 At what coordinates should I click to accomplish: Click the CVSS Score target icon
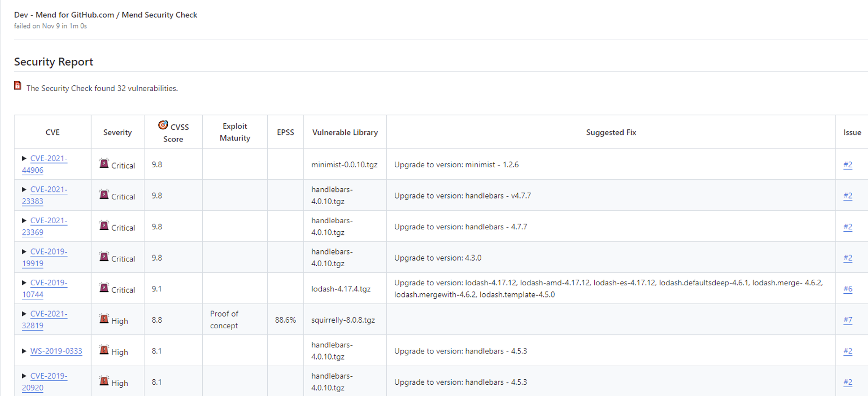tap(163, 125)
